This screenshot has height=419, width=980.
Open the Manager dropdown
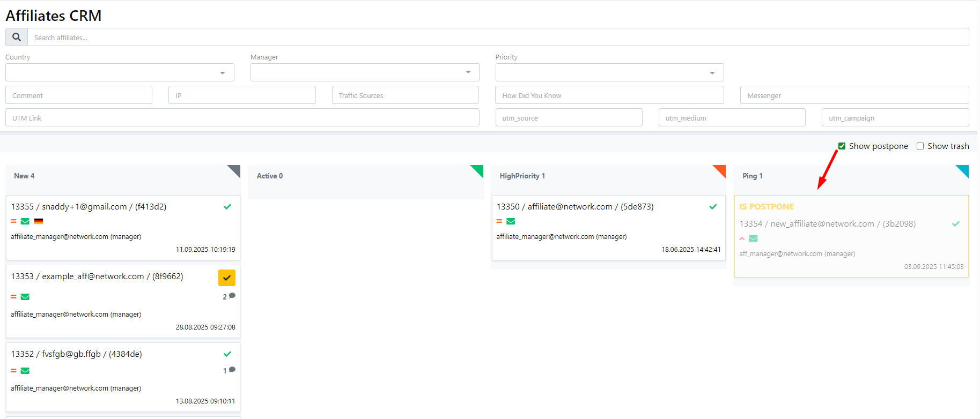(365, 73)
